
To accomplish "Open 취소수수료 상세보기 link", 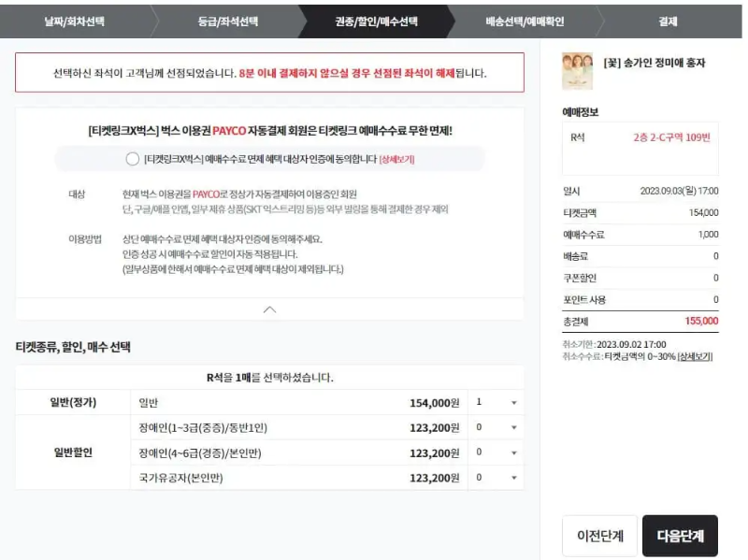I will click(697, 355).
